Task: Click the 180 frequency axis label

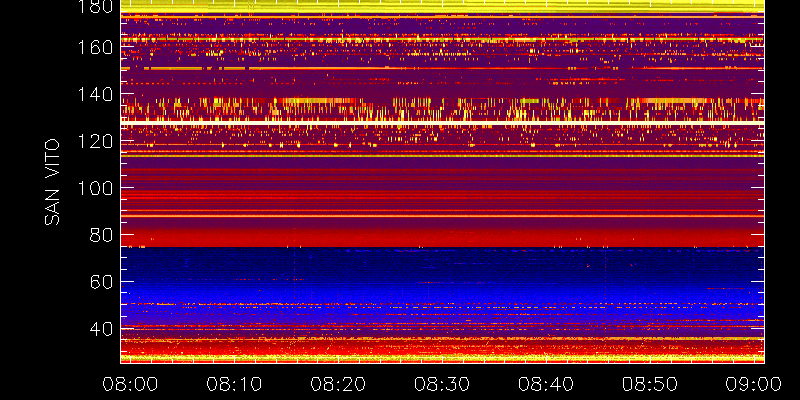Action: (95, 7)
